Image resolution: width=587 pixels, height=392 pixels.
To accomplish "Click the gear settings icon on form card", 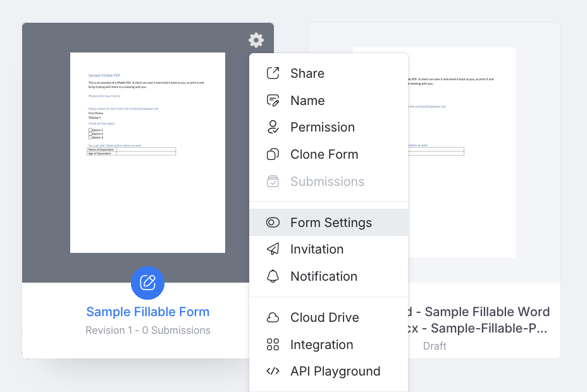I will pos(256,40).
